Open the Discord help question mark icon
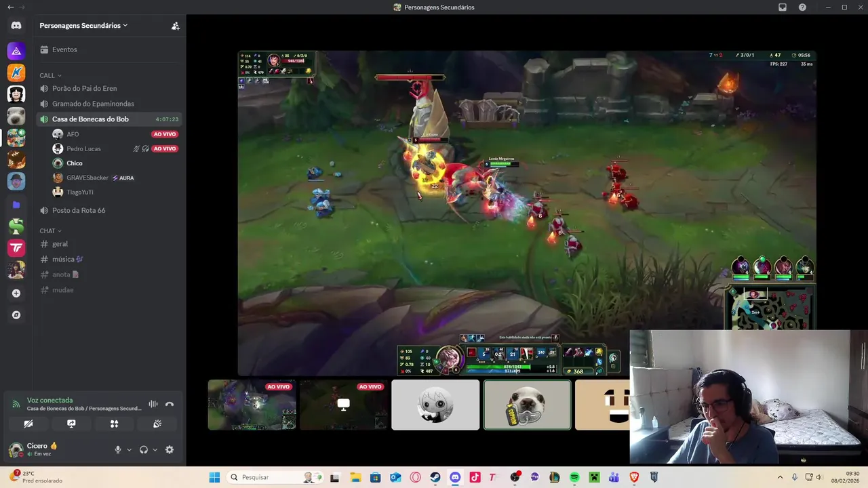868x488 pixels. (802, 7)
